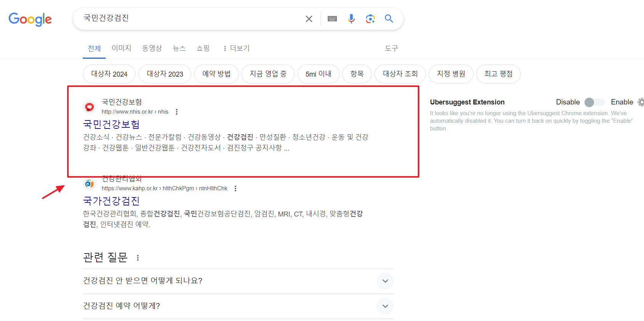
Task: Open the 국가건강검진 result title link
Action: 111,201
